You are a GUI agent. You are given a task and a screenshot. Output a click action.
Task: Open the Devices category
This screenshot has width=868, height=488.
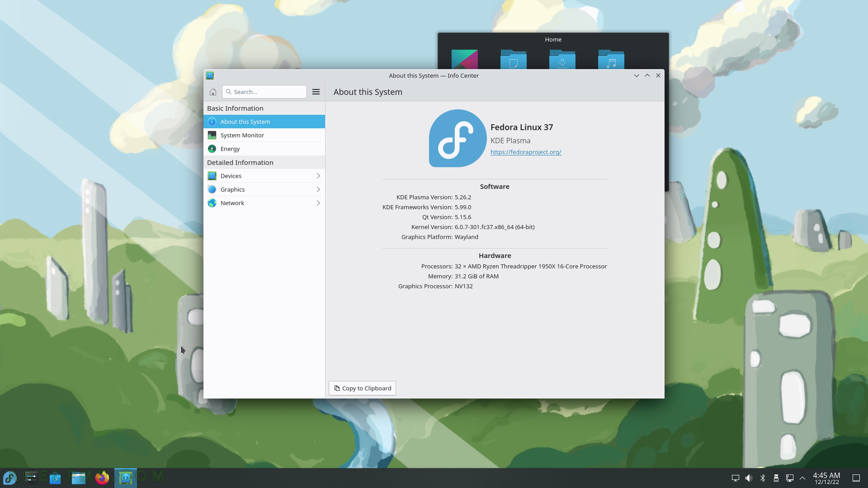264,176
